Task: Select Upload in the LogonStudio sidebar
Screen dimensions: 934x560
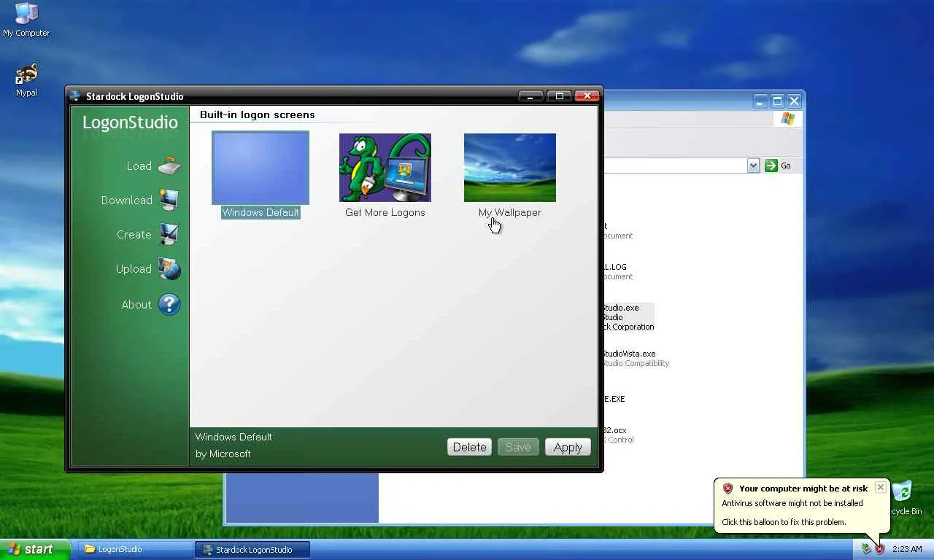Action: (x=147, y=269)
